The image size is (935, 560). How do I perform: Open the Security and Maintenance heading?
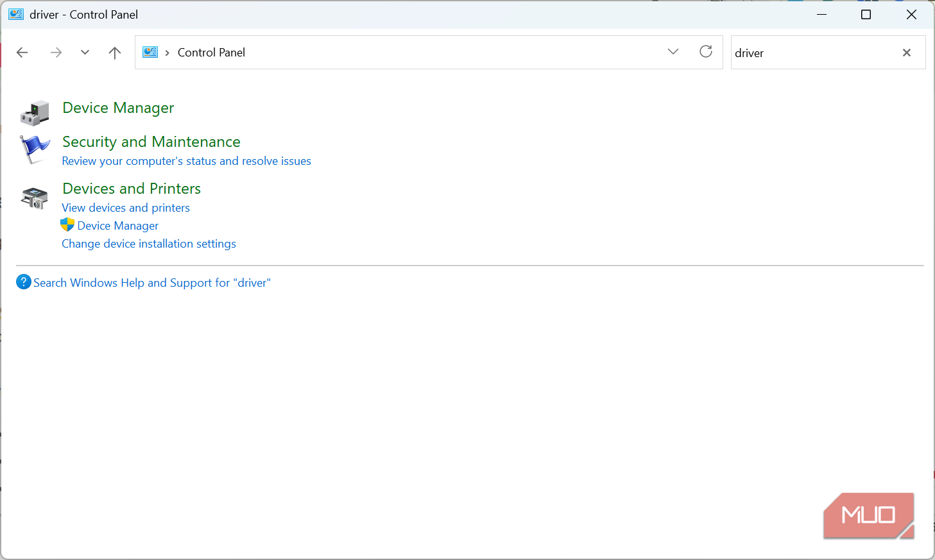pos(151,142)
